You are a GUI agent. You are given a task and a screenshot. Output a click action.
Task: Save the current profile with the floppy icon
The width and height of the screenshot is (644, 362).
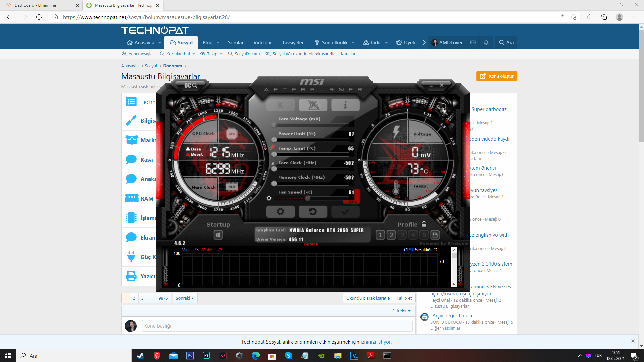point(435,235)
